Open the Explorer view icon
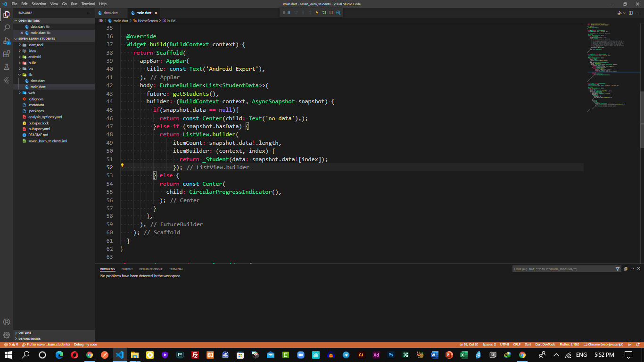The height and width of the screenshot is (362, 644). pyautogui.click(x=7, y=14)
